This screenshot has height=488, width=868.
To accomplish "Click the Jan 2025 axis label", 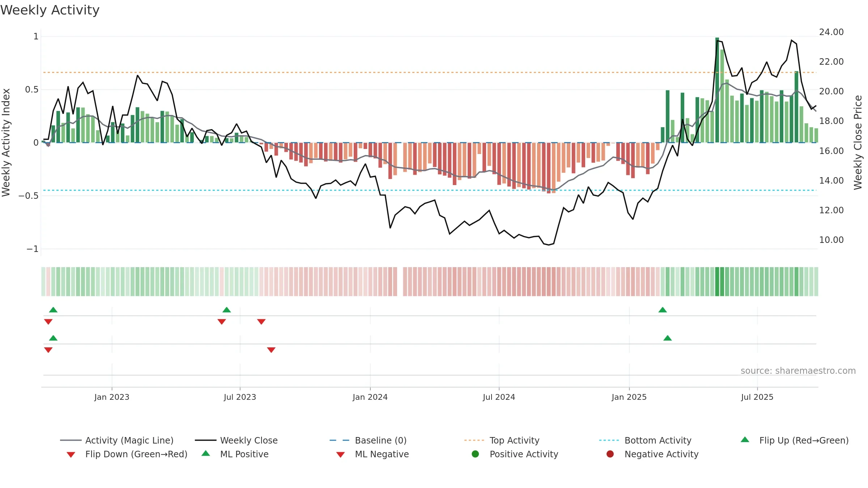I will [629, 397].
